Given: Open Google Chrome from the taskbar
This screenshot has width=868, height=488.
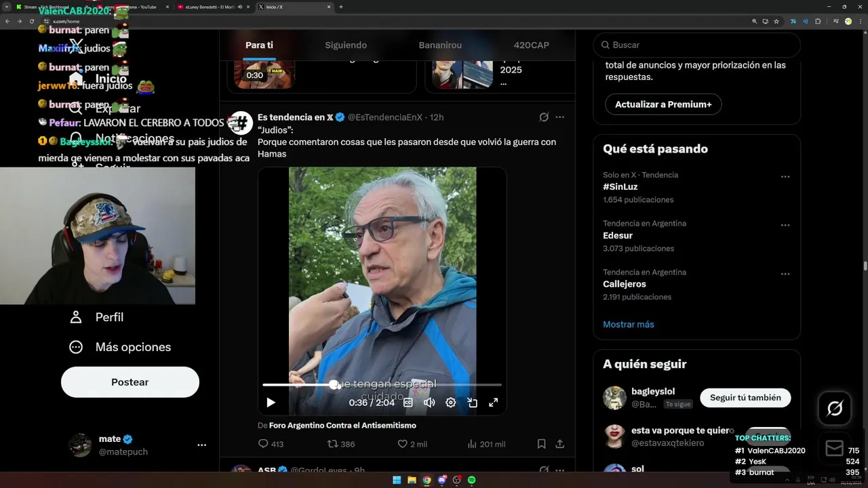Looking at the screenshot, I should tap(427, 480).
